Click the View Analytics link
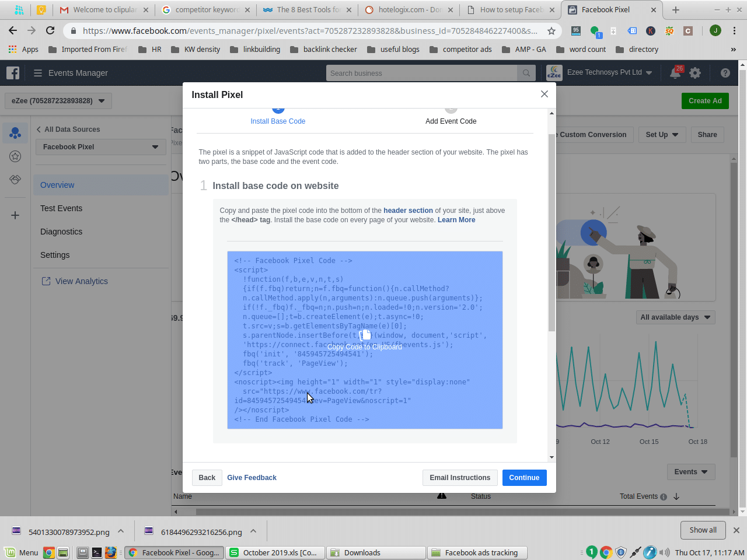 pyautogui.click(x=75, y=281)
